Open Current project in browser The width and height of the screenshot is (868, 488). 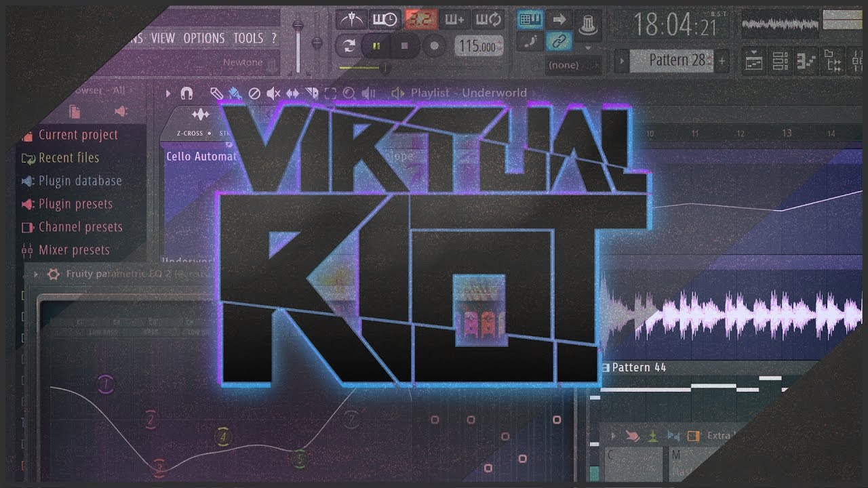pos(78,135)
